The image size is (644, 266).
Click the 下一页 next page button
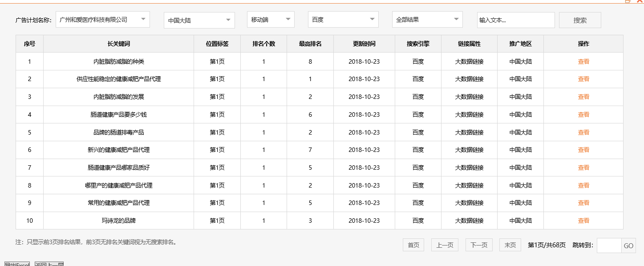pyautogui.click(x=479, y=245)
